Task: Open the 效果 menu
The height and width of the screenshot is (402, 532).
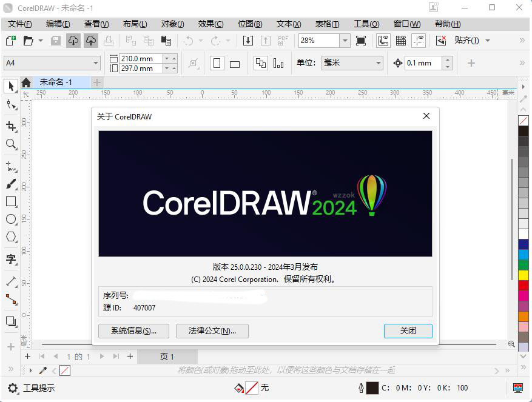Action: point(210,24)
